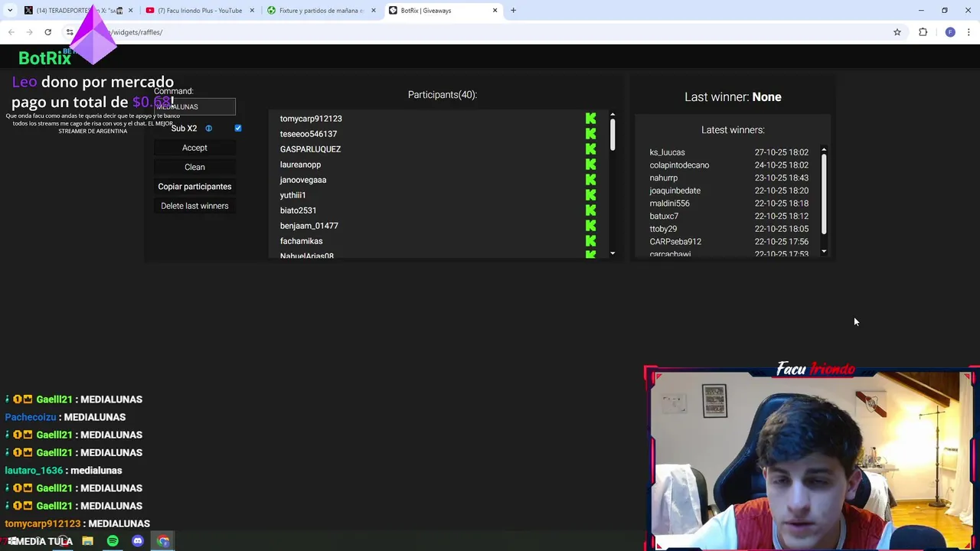Select participant biato2531
980x551 pixels.
[298, 210]
